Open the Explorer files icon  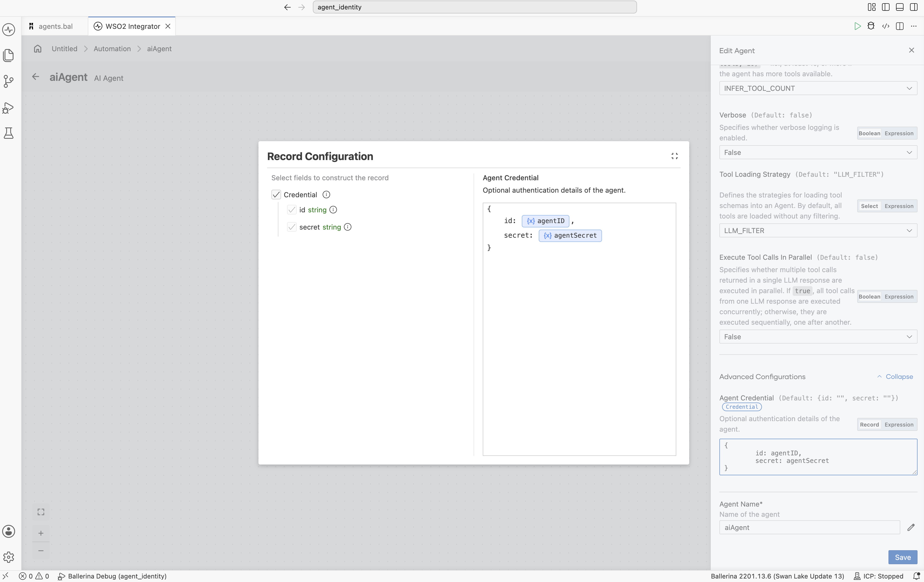point(9,55)
